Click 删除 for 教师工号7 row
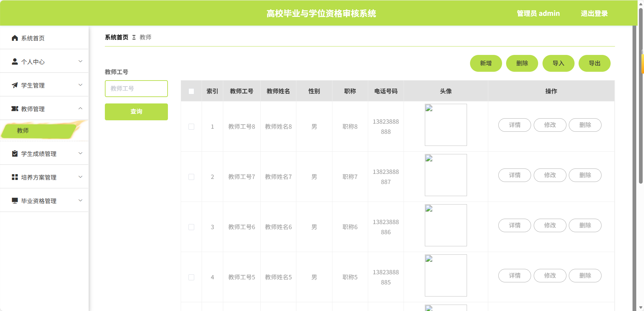Viewport: 644px width, 311px height. point(585,175)
